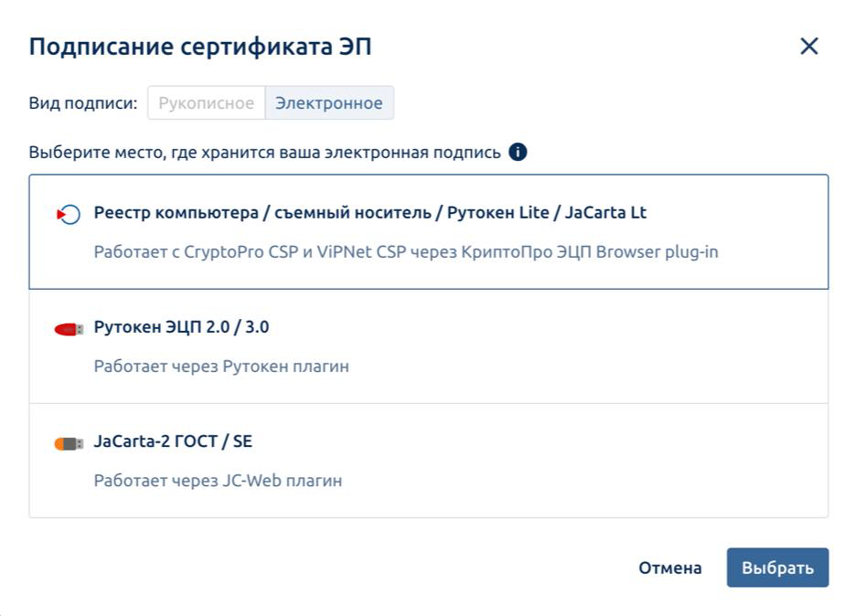The width and height of the screenshot is (856, 616).
Task: Click the CryptoPro CSP и ViPNet CSP description
Action: [x=406, y=252]
